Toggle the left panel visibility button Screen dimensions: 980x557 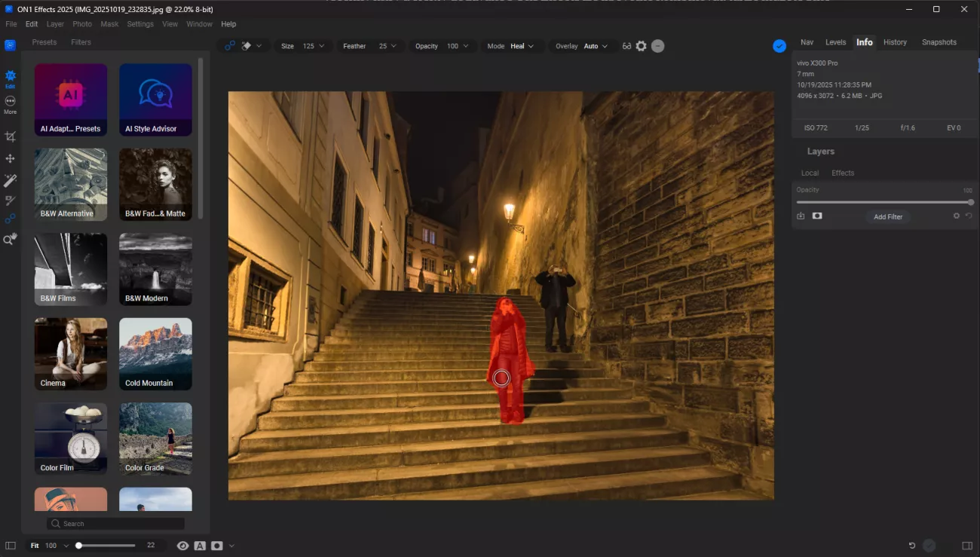pos(11,546)
